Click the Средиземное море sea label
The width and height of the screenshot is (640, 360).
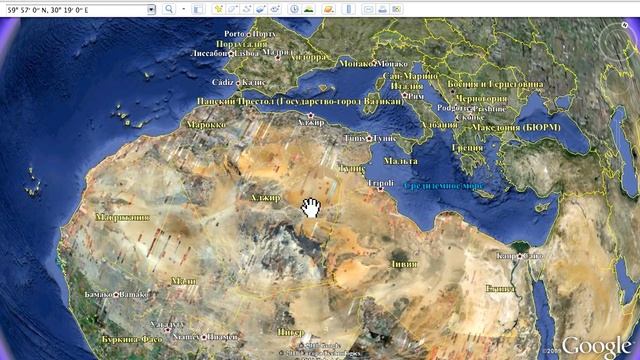[x=443, y=186]
